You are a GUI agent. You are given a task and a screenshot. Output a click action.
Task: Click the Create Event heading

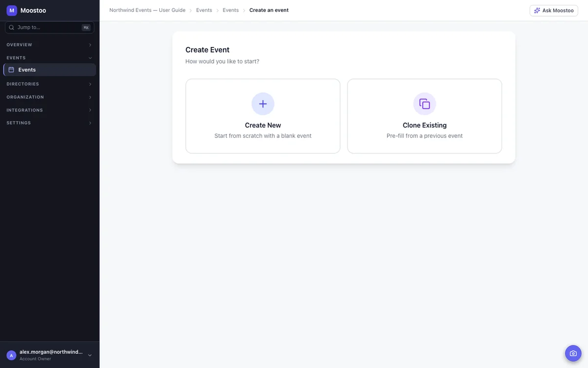pyautogui.click(x=207, y=50)
